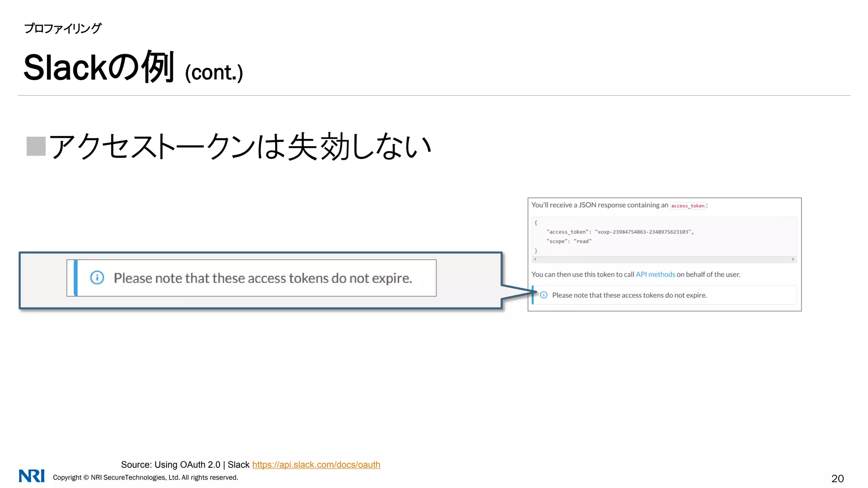Screen dimensions: 868x488
Task: Click the section label "プロファイリング"
Action: point(63,28)
